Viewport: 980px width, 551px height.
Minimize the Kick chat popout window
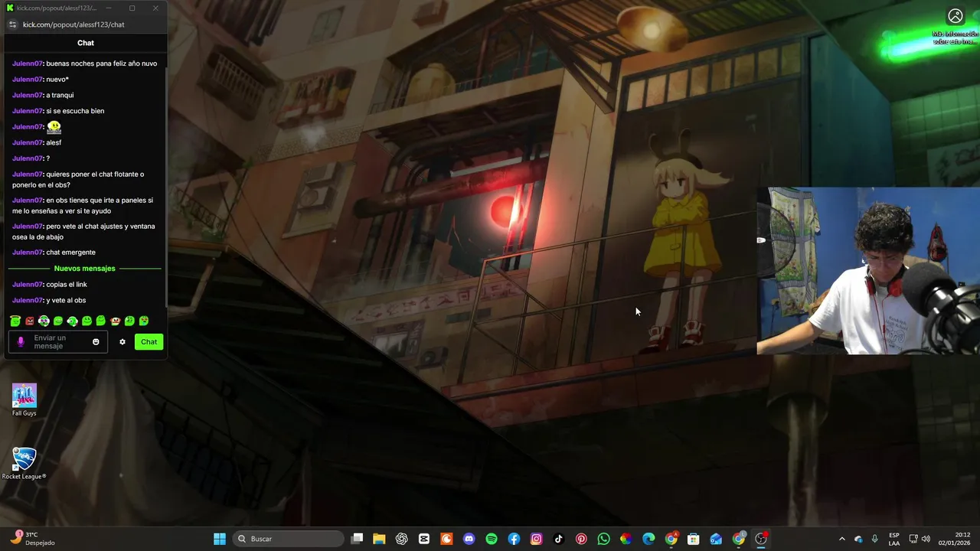tap(109, 8)
